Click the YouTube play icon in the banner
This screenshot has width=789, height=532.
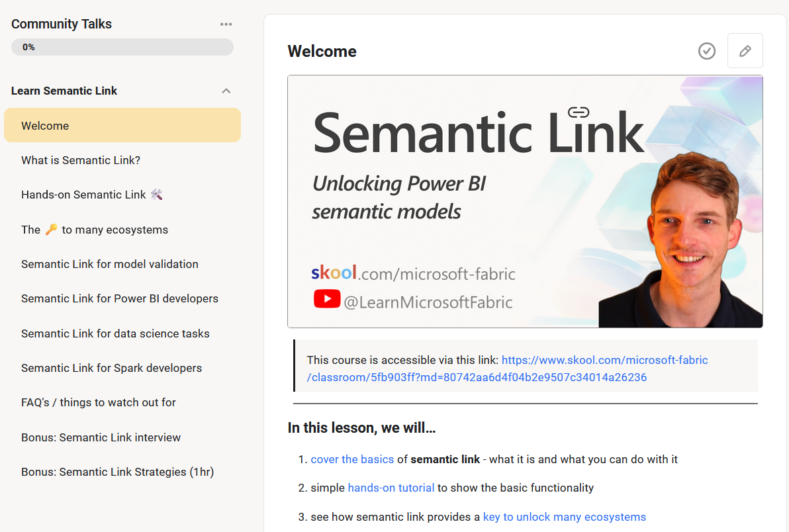click(327, 298)
